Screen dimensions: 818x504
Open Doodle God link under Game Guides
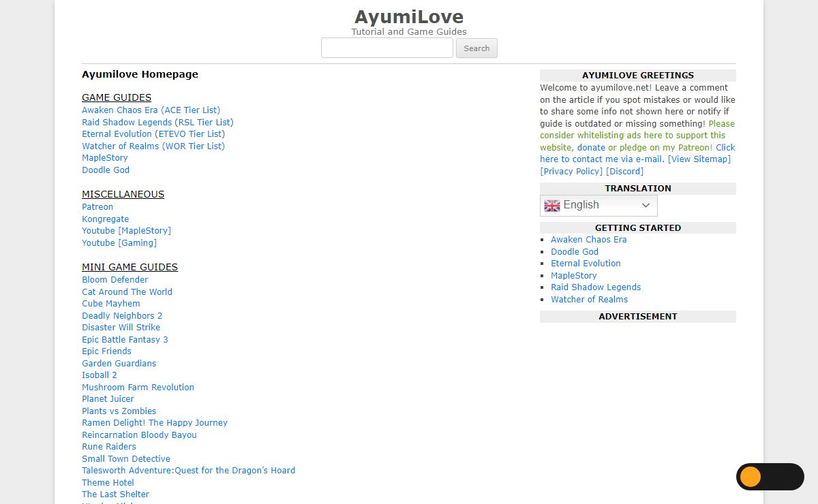tap(106, 170)
